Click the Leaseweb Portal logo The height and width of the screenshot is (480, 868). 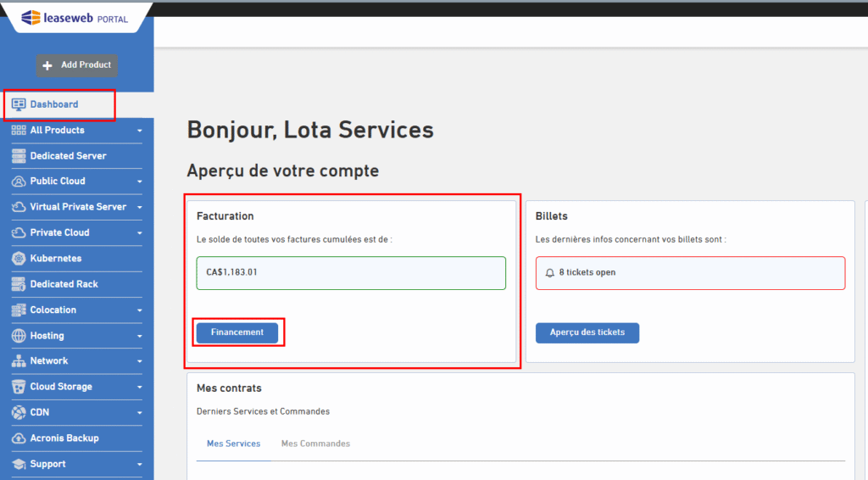75,18
